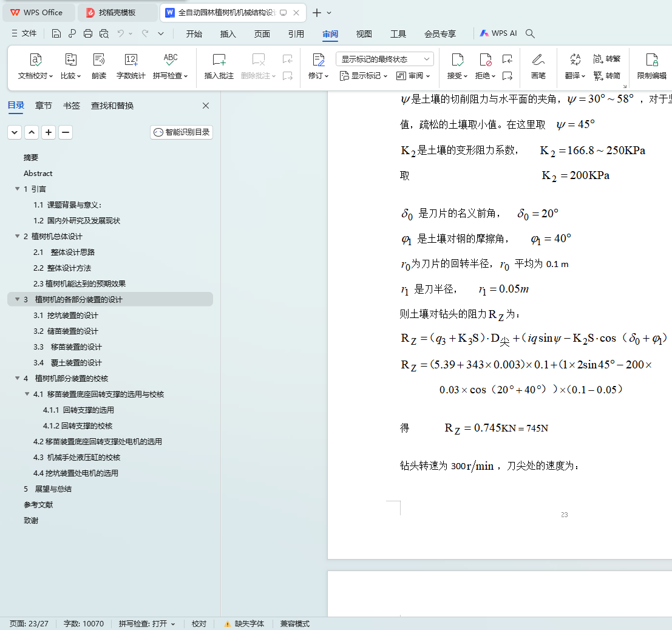
Task: Start 朗读 read aloud
Action: [99, 66]
